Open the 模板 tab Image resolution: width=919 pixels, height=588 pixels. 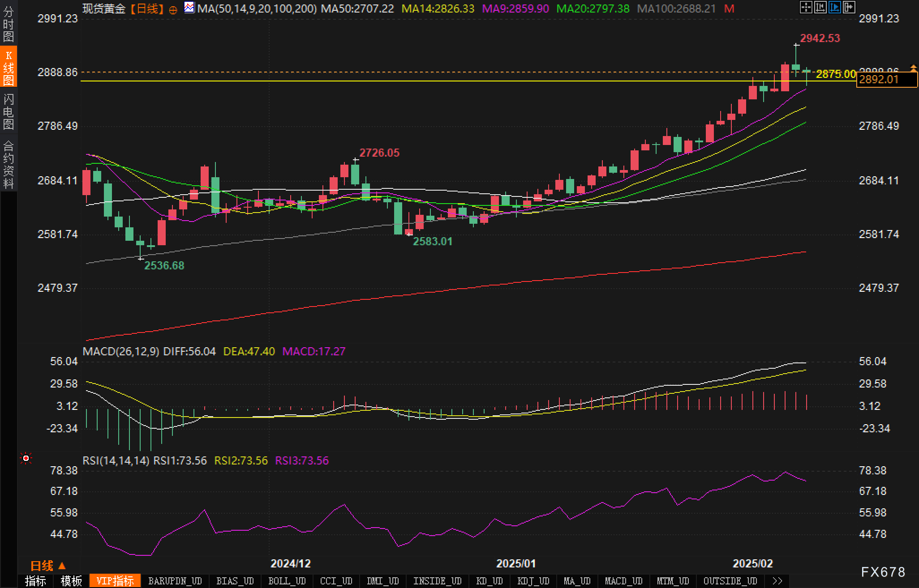point(71,581)
